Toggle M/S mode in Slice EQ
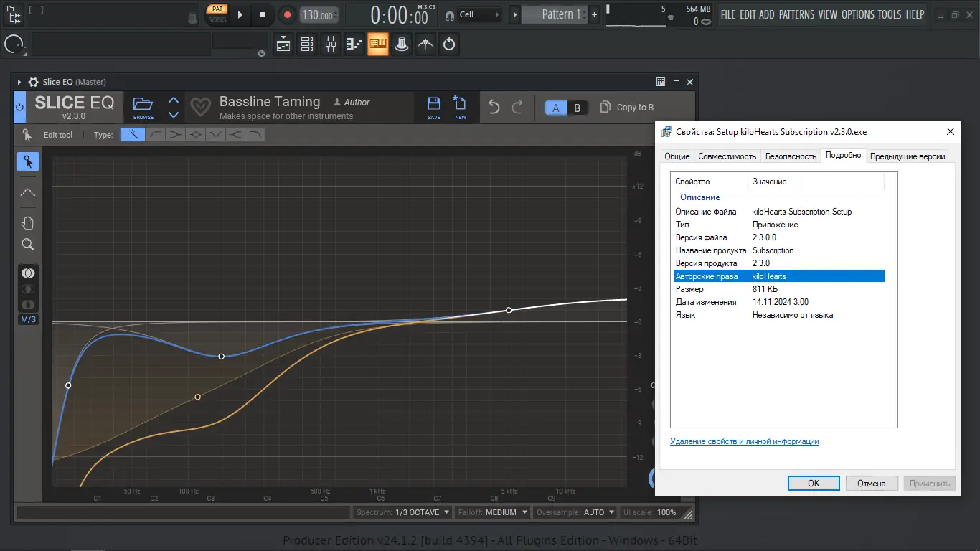This screenshot has height=551, width=980. tap(28, 319)
